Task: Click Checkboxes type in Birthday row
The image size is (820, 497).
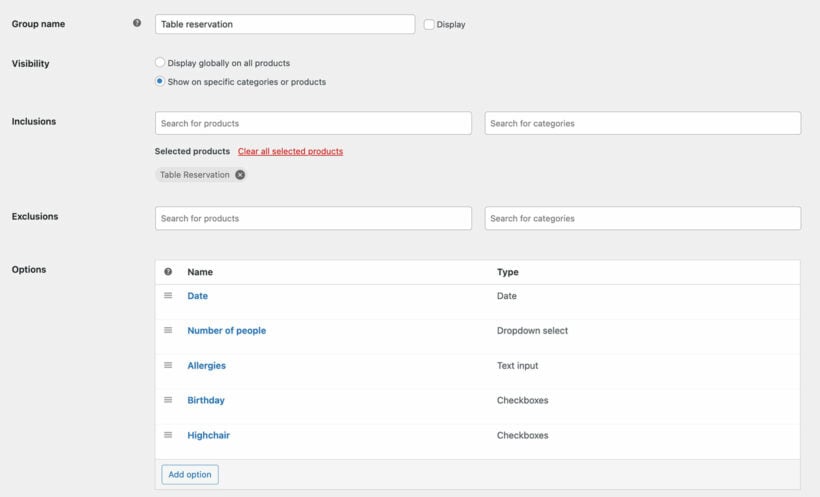Action: [x=522, y=400]
